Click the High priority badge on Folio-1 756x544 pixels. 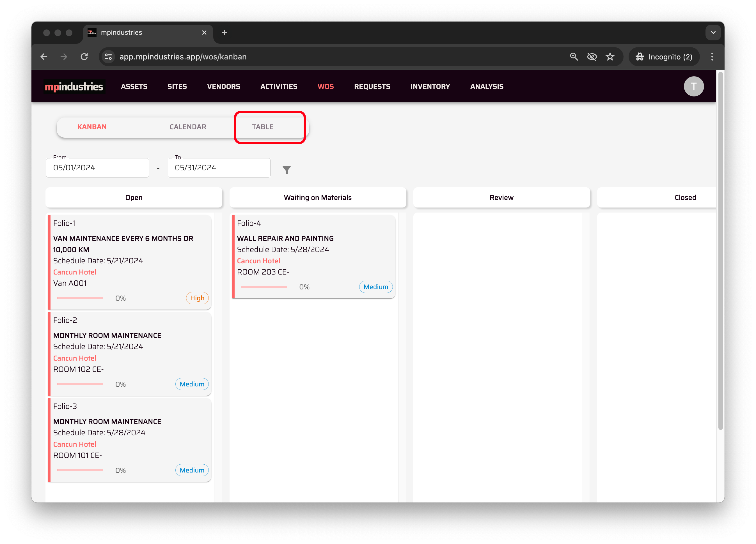point(197,298)
